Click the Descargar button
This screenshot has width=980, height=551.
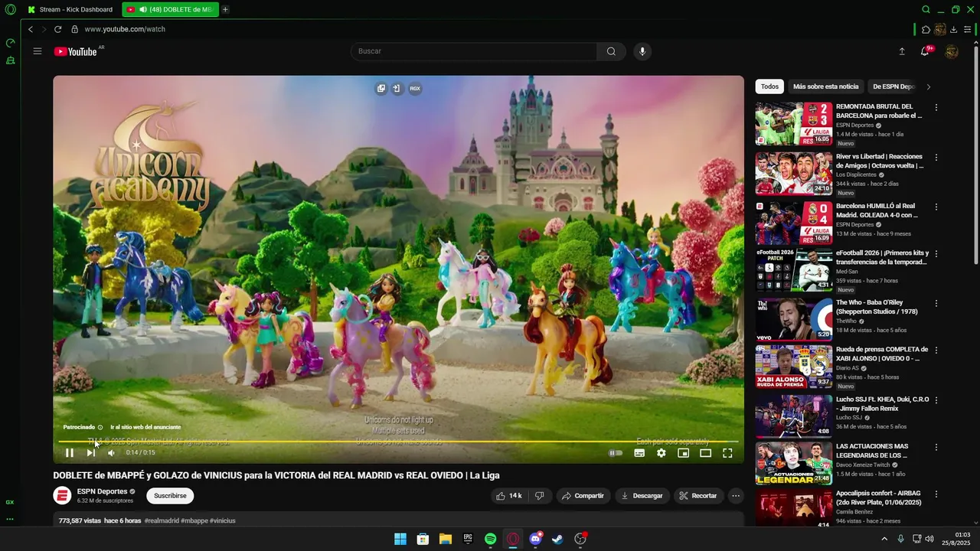point(642,496)
